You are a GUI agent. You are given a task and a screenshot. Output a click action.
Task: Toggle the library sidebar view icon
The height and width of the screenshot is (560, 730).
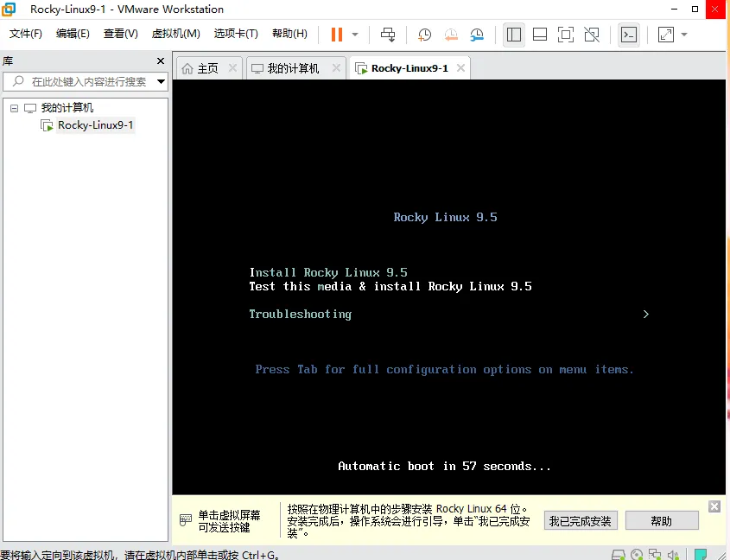click(x=513, y=35)
